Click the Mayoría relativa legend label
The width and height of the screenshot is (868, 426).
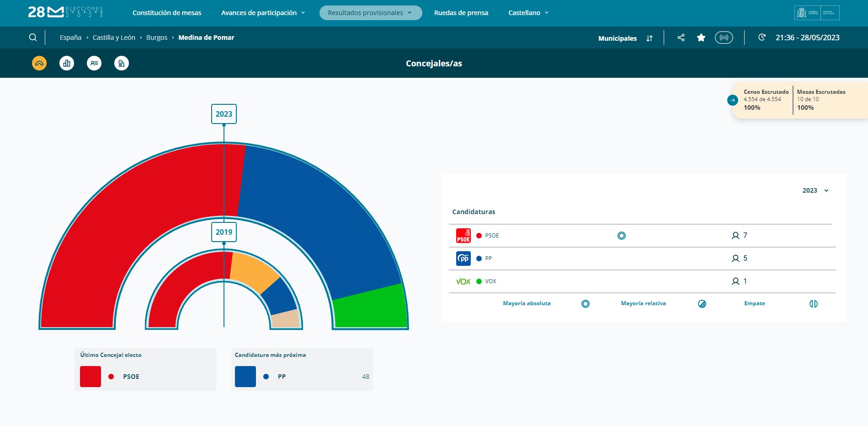[643, 303]
